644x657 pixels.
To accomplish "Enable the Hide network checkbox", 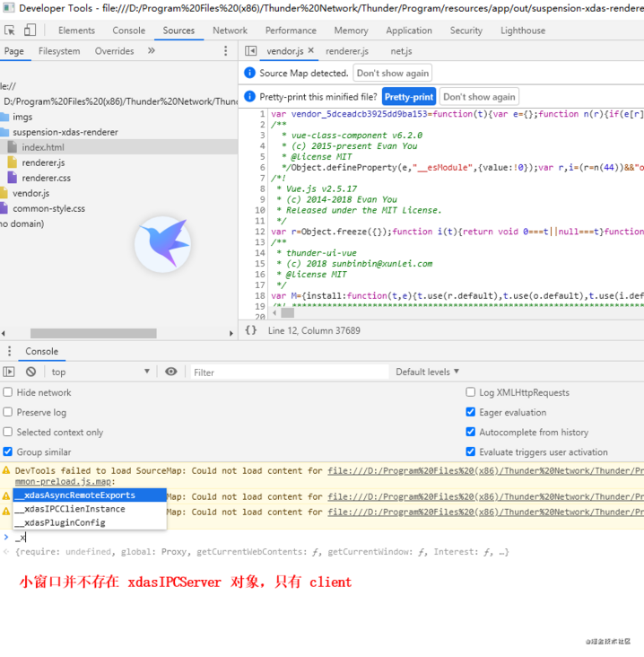I will [8, 392].
